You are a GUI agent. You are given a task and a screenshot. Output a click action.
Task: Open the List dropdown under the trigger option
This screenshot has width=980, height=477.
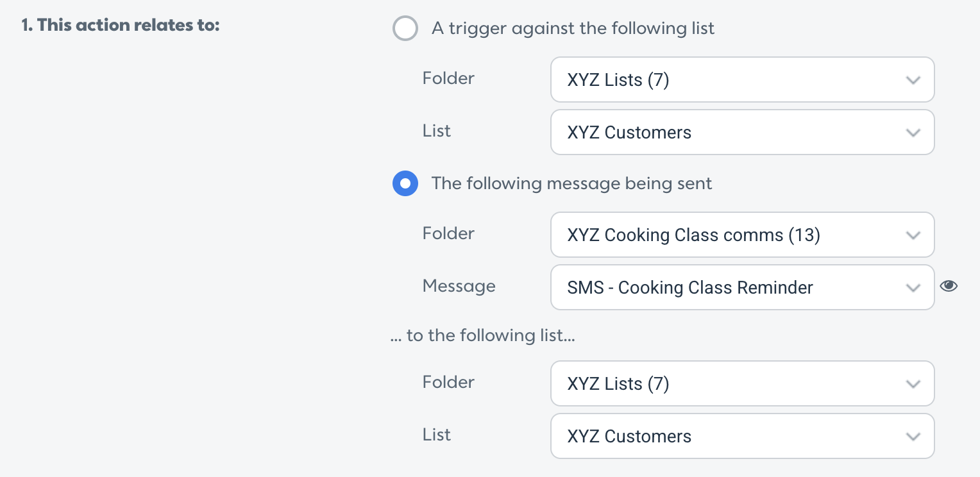point(742,132)
